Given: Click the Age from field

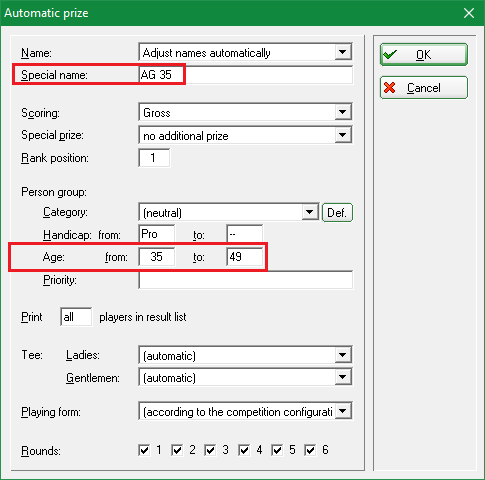Looking at the screenshot, I should 156,257.
